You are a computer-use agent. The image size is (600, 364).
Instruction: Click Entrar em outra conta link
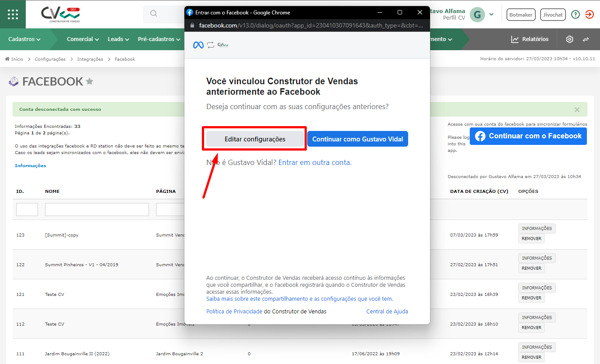click(x=315, y=162)
